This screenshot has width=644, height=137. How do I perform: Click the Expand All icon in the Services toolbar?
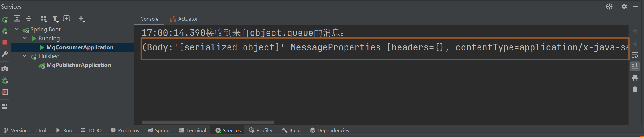17,19
